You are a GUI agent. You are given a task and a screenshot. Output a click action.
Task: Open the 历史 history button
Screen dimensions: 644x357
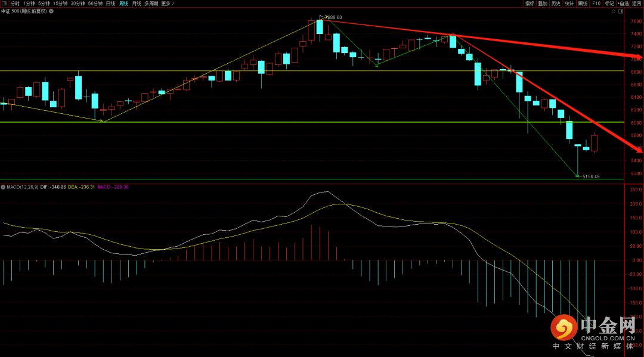click(x=556, y=4)
